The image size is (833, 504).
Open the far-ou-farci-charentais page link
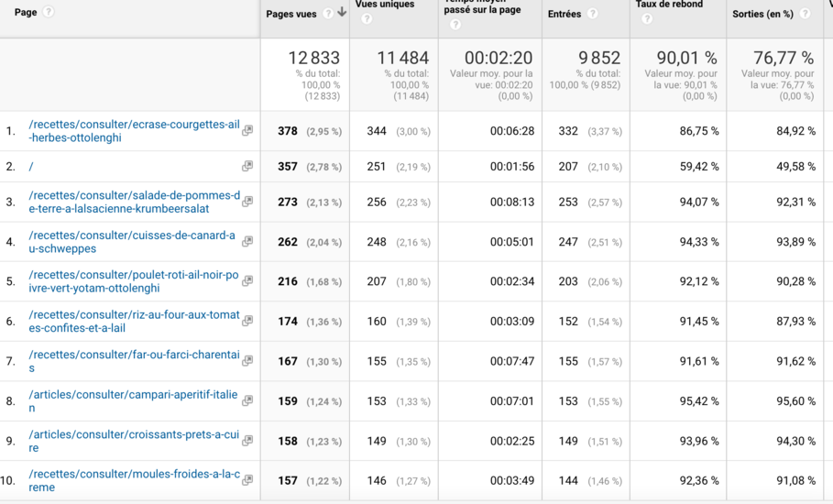134,355
